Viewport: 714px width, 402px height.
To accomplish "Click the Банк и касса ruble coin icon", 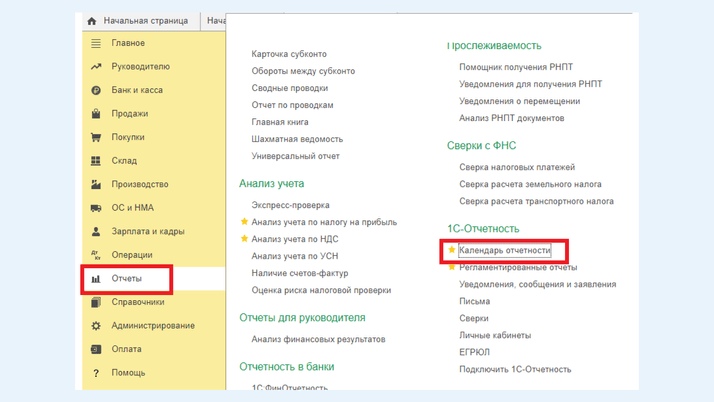I will point(96,90).
